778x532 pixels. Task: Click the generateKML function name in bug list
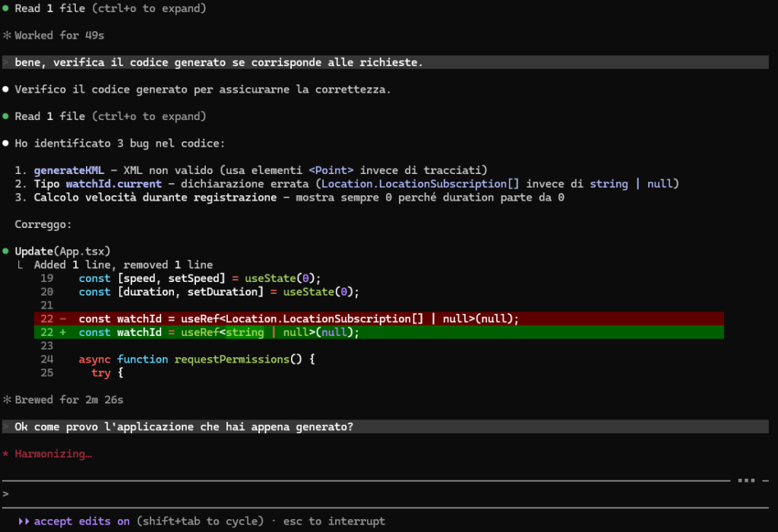tap(68, 170)
